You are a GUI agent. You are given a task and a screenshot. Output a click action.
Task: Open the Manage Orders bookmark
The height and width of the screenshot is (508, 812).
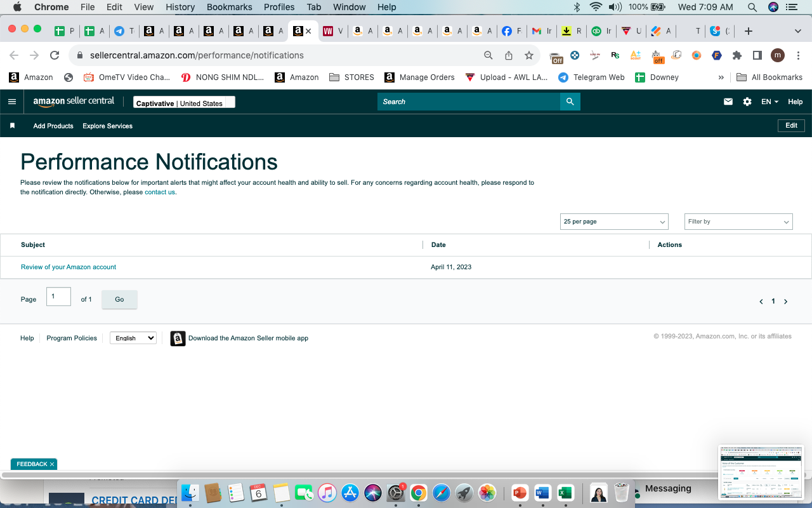tap(419, 77)
